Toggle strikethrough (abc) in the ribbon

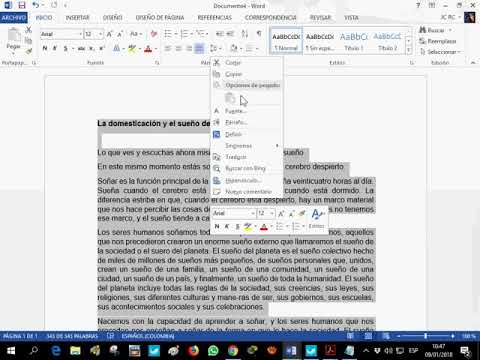click(x=81, y=49)
